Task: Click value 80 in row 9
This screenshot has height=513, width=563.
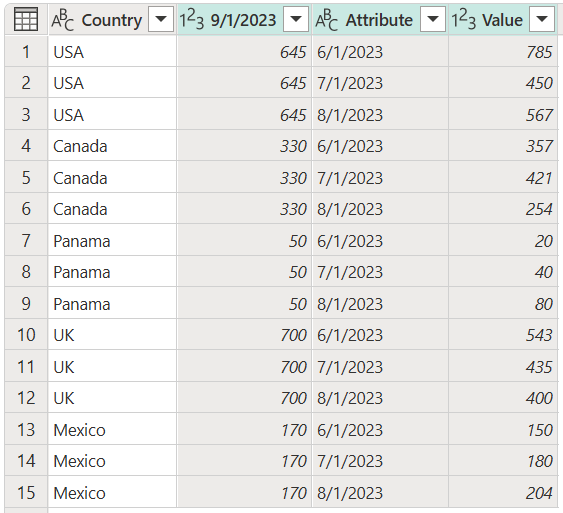Action: [x=503, y=304]
